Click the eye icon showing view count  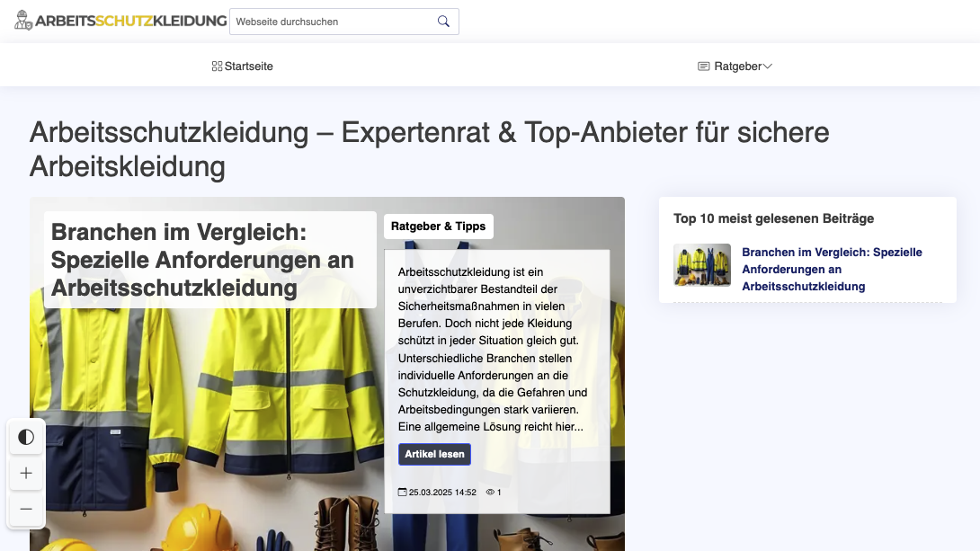pyautogui.click(x=489, y=492)
